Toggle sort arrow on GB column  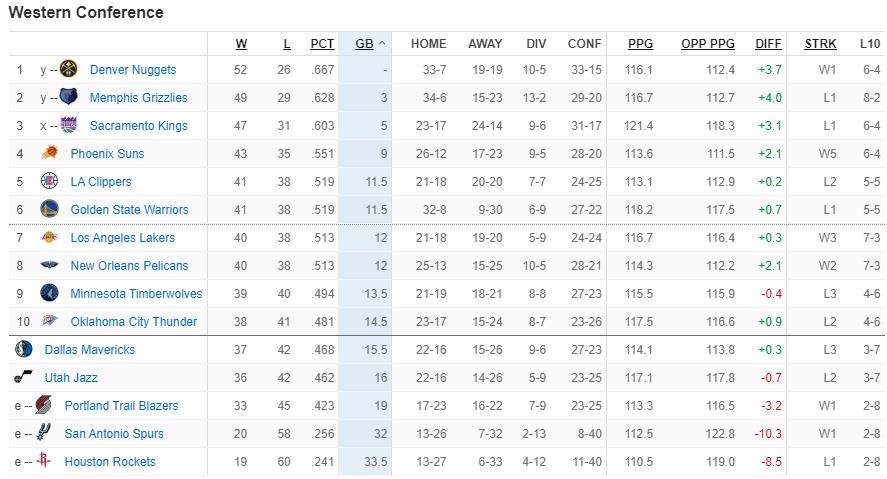click(x=382, y=44)
